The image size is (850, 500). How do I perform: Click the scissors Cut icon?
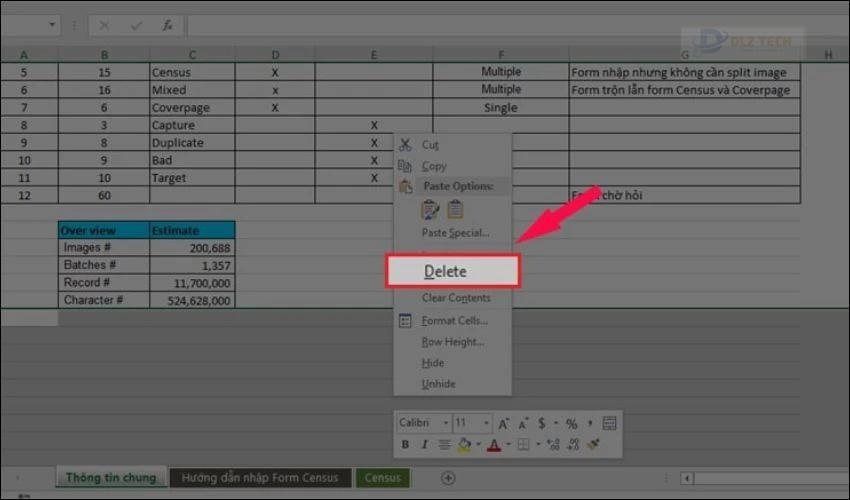pyautogui.click(x=405, y=145)
